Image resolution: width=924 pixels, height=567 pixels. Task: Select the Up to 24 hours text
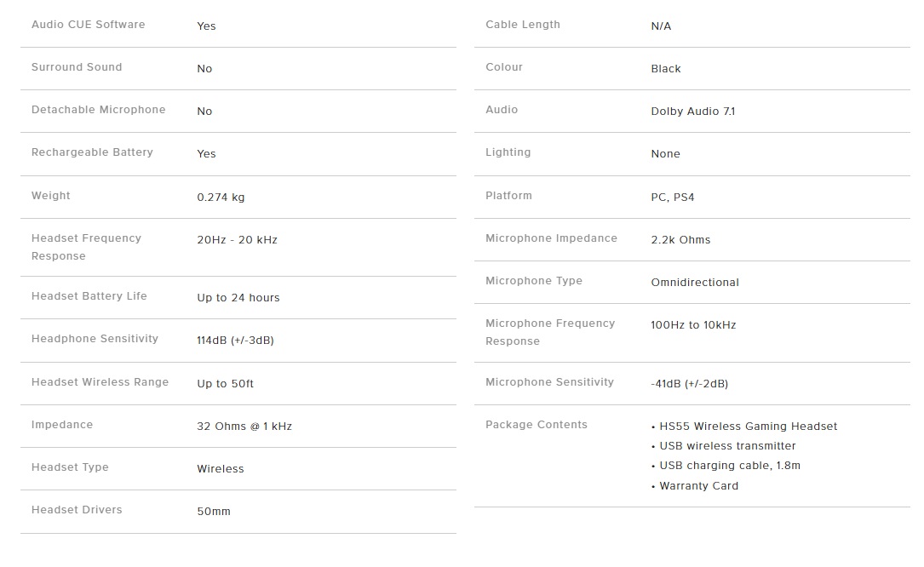click(238, 298)
